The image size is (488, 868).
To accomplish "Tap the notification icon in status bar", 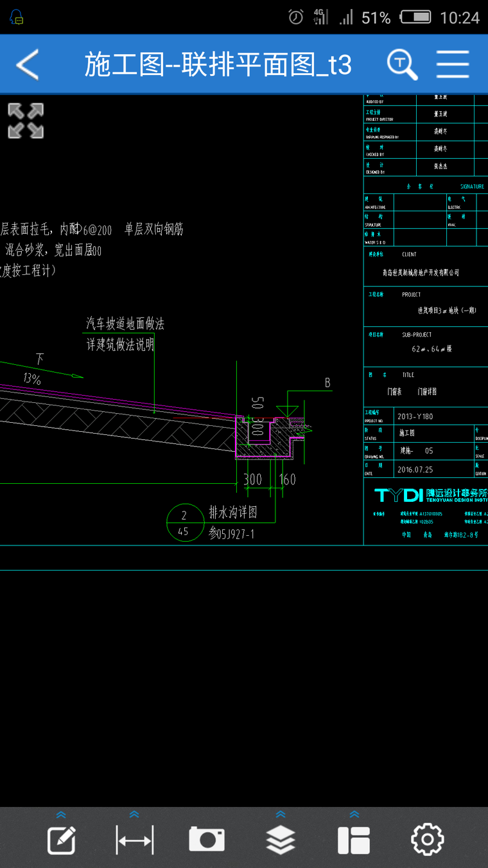I will (17, 17).
